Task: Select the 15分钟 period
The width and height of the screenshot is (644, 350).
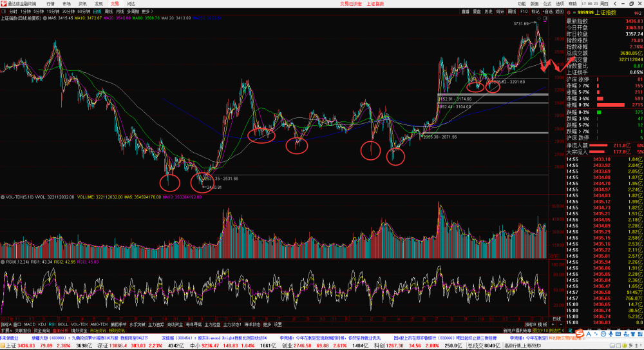Action: coord(53,12)
